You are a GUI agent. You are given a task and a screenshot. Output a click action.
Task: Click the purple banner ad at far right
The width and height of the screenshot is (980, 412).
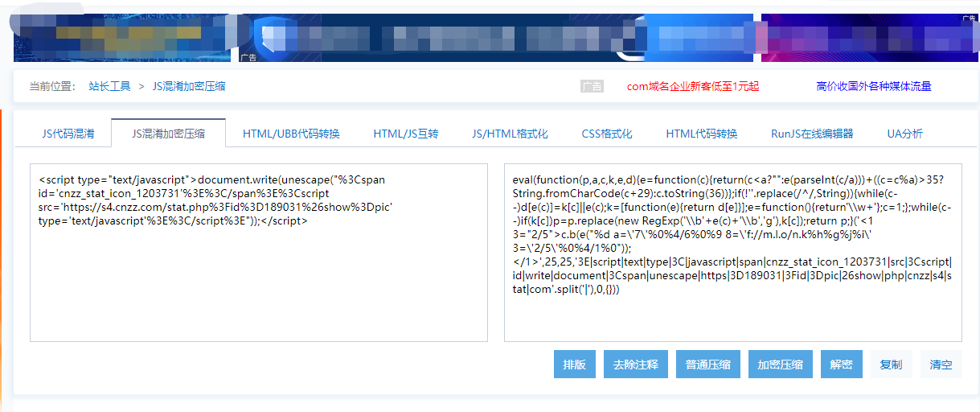tap(870, 38)
